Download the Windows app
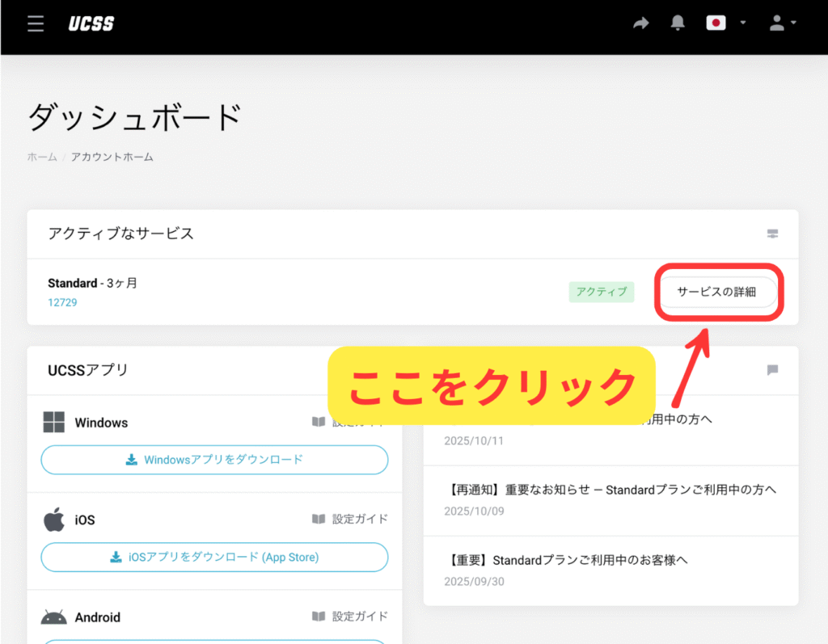The height and width of the screenshot is (644, 828). click(214, 460)
